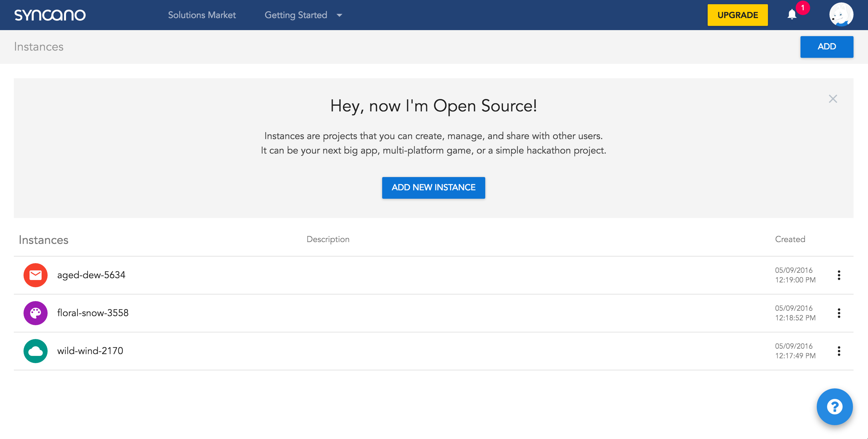This screenshot has width=868, height=439.
Task: Open the blue help question mark button
Action: coord(834,407)
